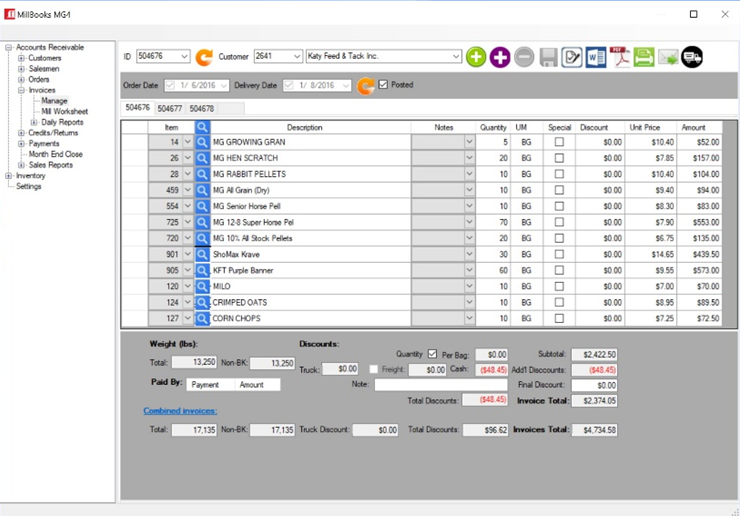Toggle the Freight checkbox
This screenshot has height=516, width=740.
pos(373,369)
